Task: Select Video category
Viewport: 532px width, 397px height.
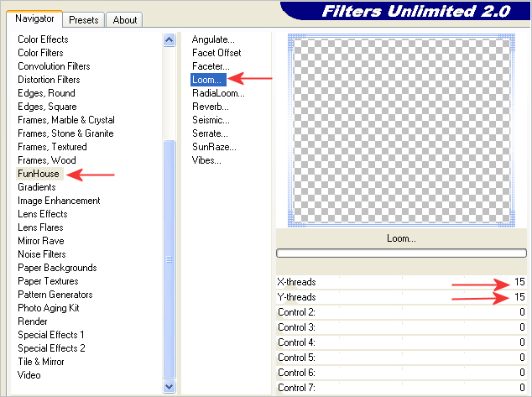Action: 29,375
